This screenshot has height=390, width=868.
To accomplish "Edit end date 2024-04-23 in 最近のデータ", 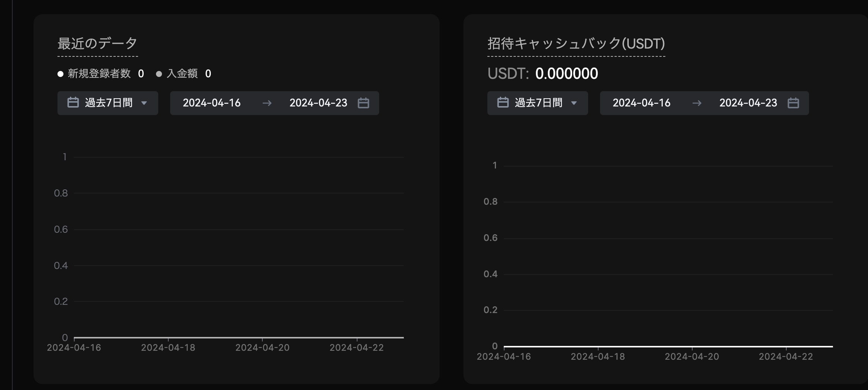I will tap(318, 103).
